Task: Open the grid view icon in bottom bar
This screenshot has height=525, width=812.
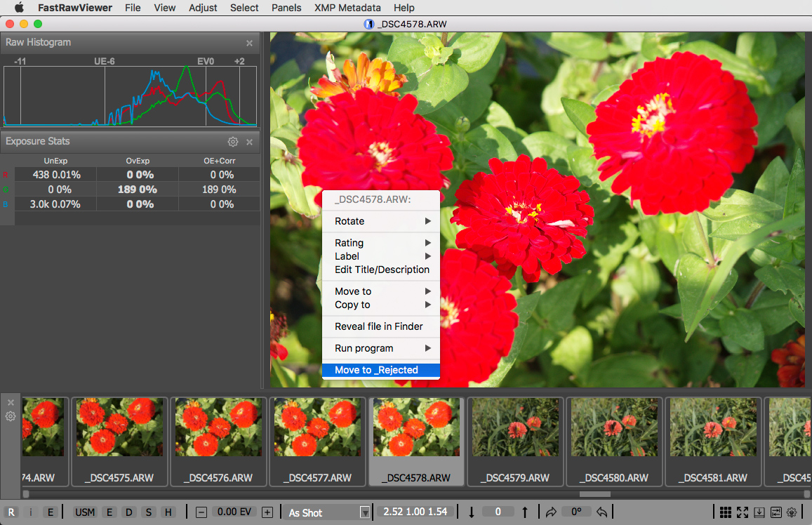Action: click(726, 512)
